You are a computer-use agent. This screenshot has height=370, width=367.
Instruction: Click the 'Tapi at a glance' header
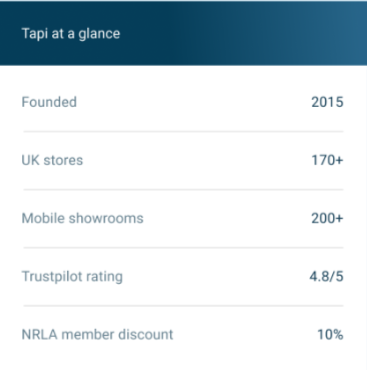71,34
